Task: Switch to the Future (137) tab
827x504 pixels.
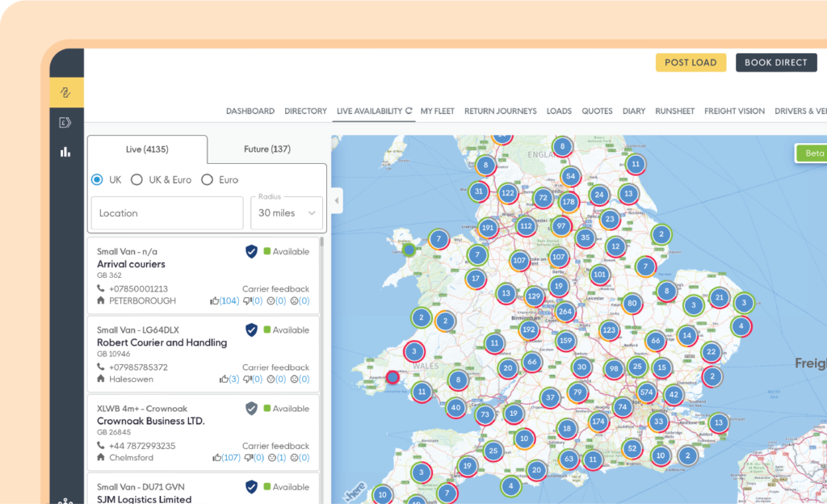Action: (x=267, y=149)
